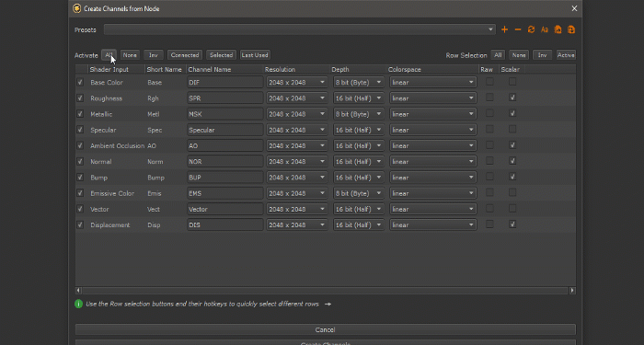Click the DIF channel name field
The height and width of the screenshot is (345, 644).
click(225, 82)
